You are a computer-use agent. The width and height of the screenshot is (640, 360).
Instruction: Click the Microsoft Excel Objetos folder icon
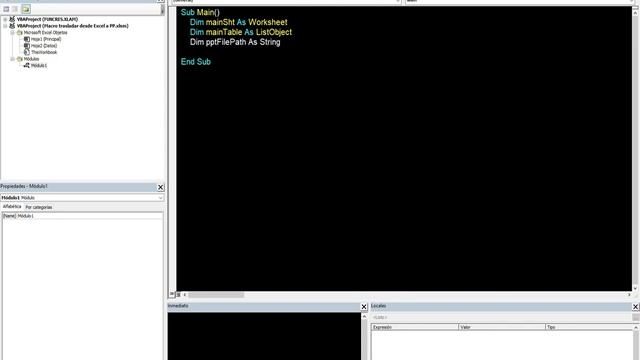click(20, 32)
